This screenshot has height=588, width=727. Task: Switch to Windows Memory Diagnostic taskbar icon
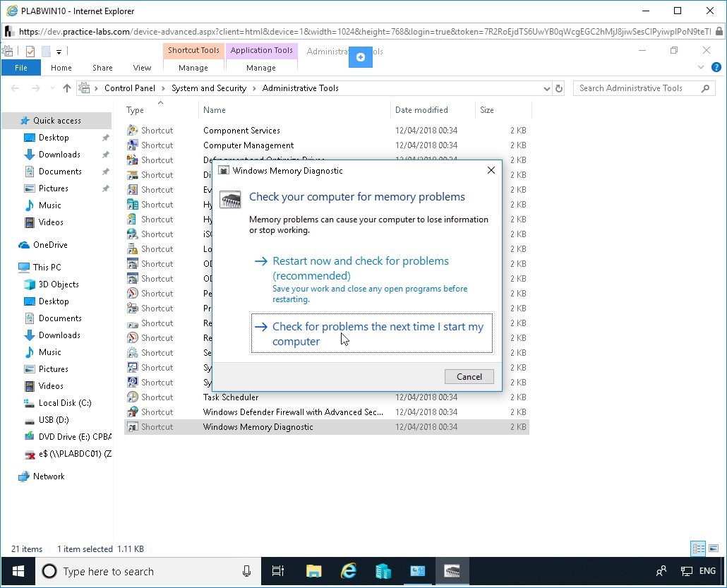click(452, 571)
